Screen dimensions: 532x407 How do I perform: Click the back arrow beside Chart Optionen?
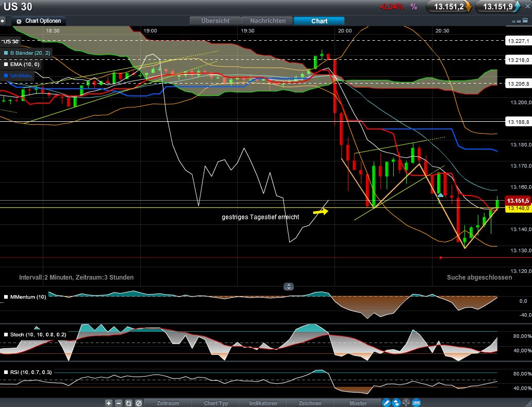pos(3,21)
